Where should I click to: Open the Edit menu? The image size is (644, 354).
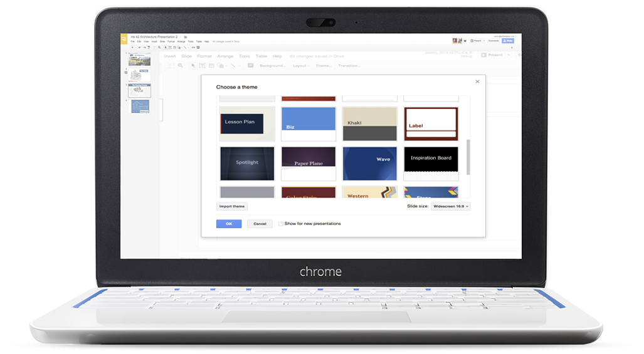(x=139, y=41)
